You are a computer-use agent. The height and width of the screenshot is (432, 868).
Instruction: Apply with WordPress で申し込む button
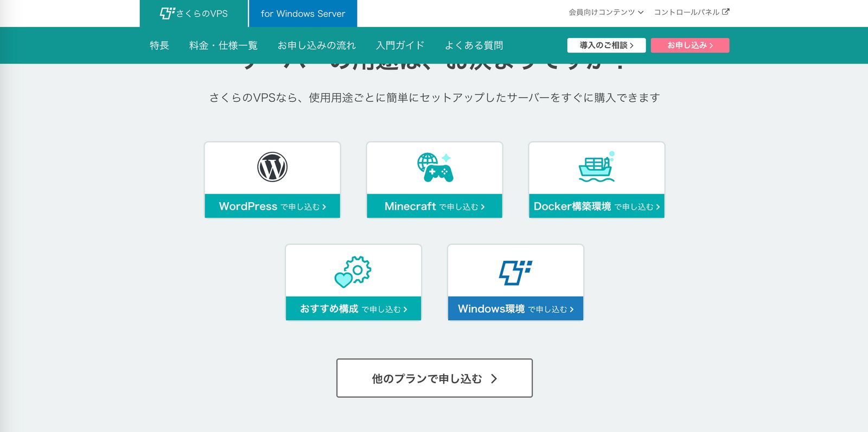[272, 207]
